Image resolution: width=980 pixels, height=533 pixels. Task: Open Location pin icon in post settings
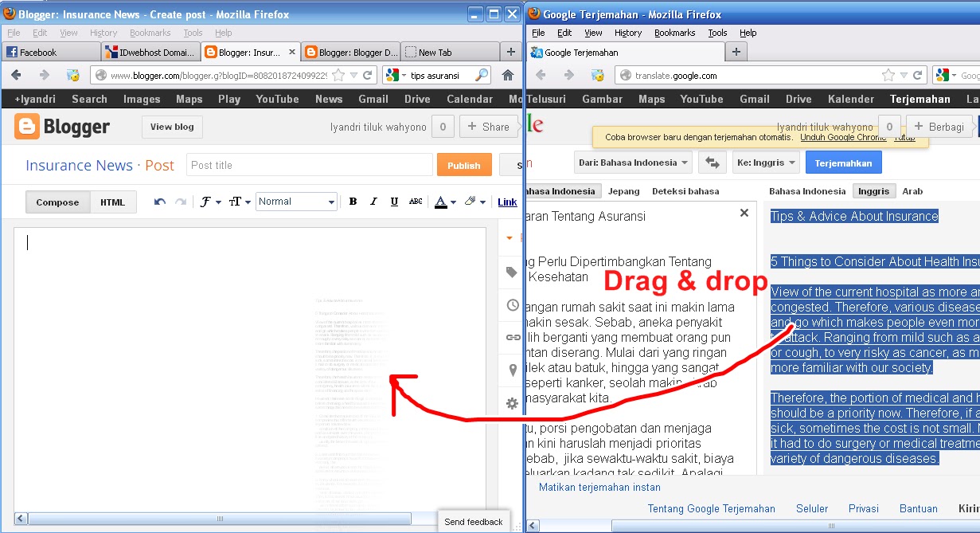(x=513, y=370)
